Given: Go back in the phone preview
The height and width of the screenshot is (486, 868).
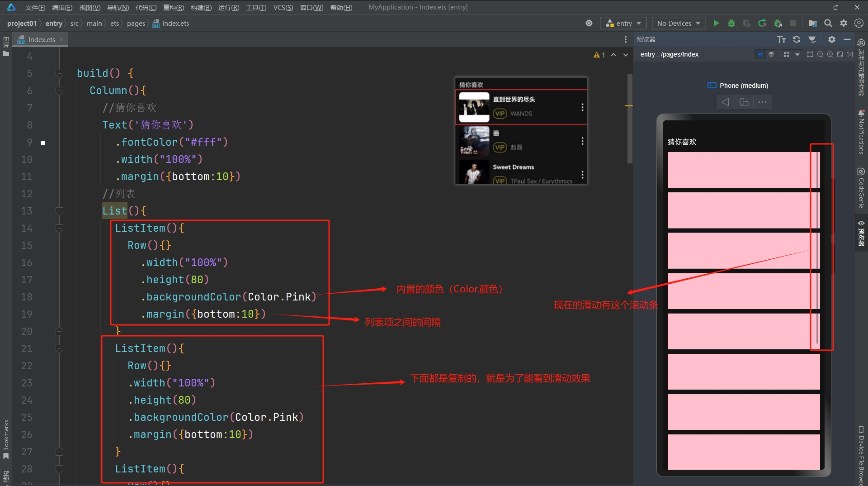Looking at the screenshot, I should (725, 102).
